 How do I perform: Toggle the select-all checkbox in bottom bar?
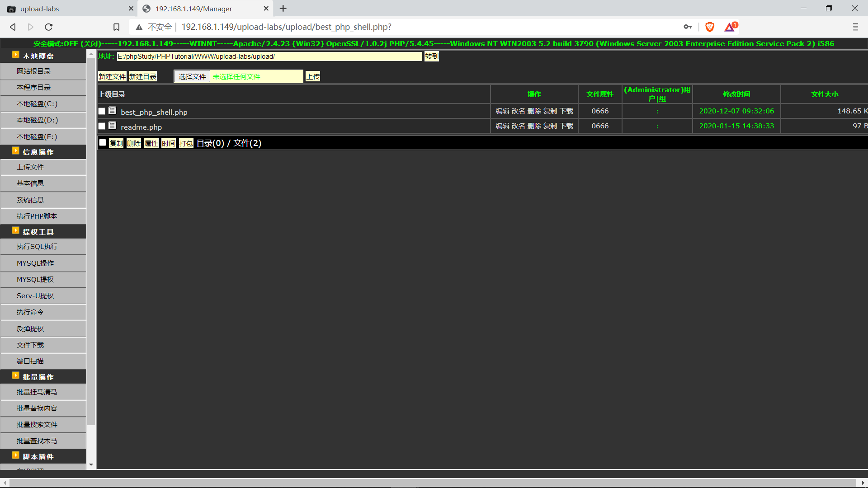point(103,143)
